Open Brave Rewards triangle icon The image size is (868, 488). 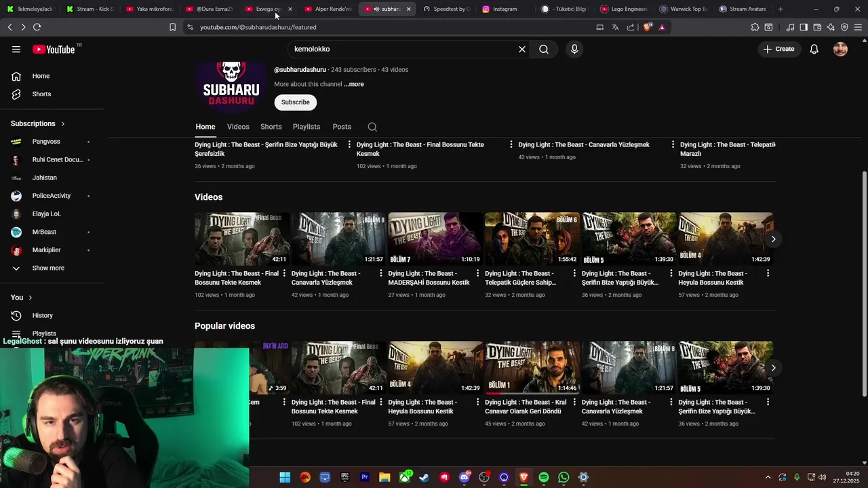(662, 27)
